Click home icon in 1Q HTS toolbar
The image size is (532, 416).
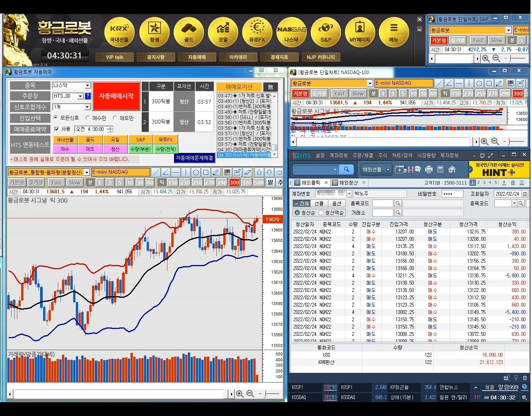pos(452,169)
